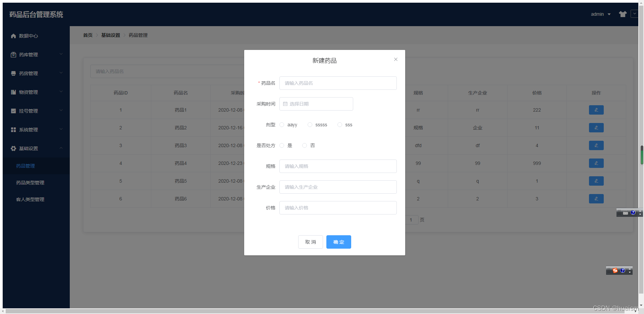The height and width of the screenshot is (314, 644).
Task: Click the 请输入药品名 search field
Action: coord(167,71)
